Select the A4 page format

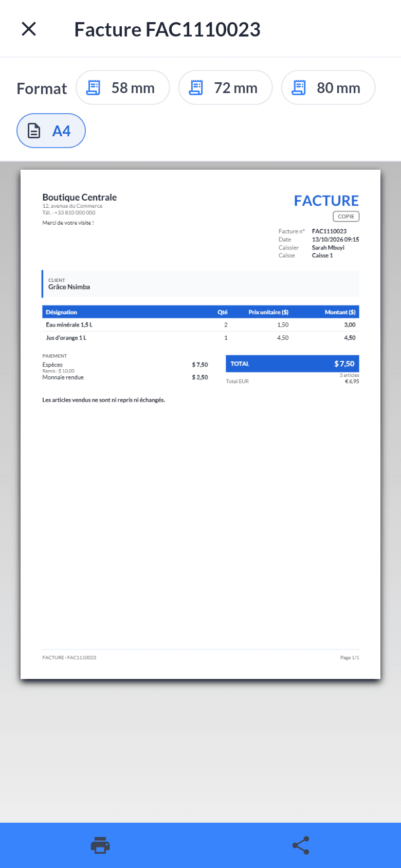point(51,131)
